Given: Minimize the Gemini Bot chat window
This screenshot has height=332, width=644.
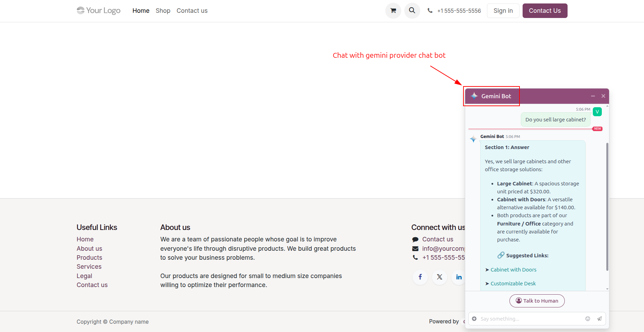Looking at the screenshot, I should click(x=593, y=96).
